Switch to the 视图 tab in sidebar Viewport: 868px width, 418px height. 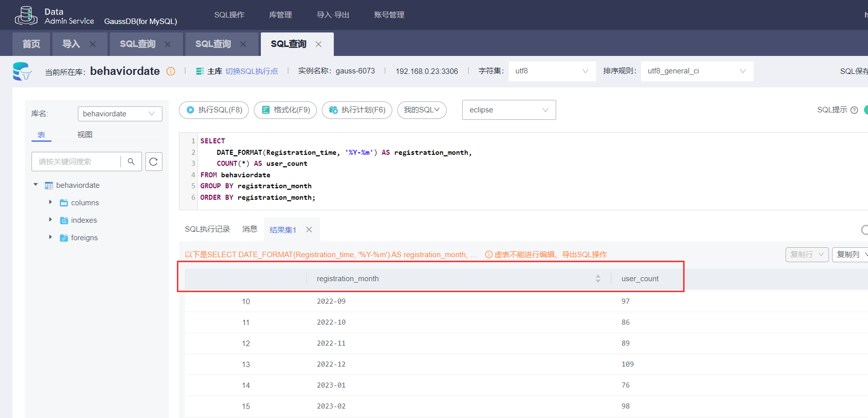(85, 135)
